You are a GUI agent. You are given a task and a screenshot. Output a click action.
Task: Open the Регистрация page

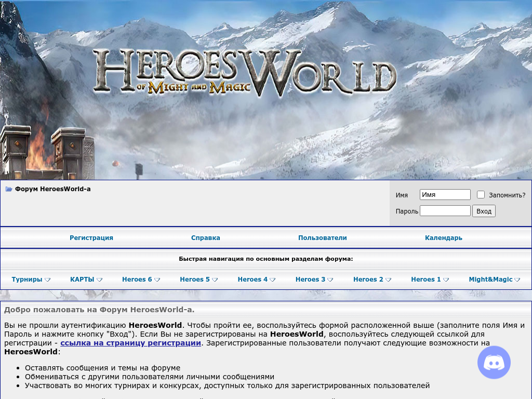click(91, 238)
